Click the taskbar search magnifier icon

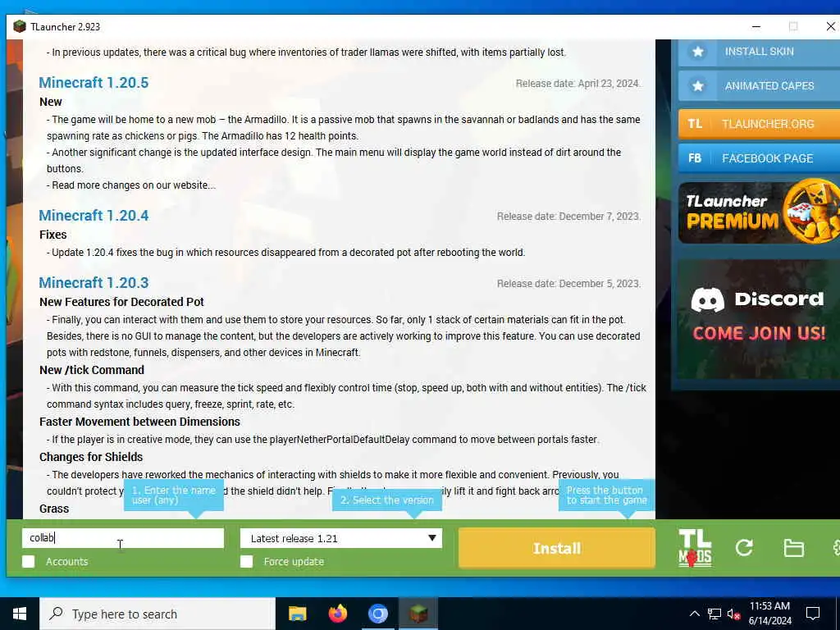(x=56, y=614)
